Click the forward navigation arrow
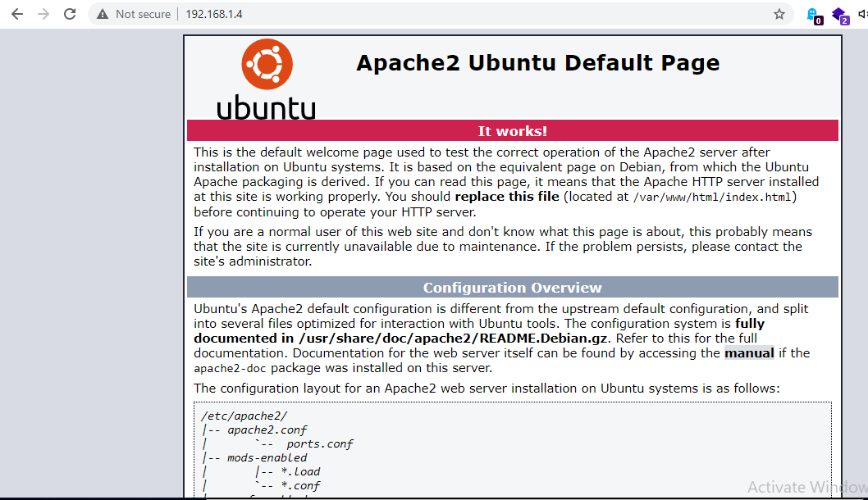This screenshot has width=868, height=500. [43, 14]
